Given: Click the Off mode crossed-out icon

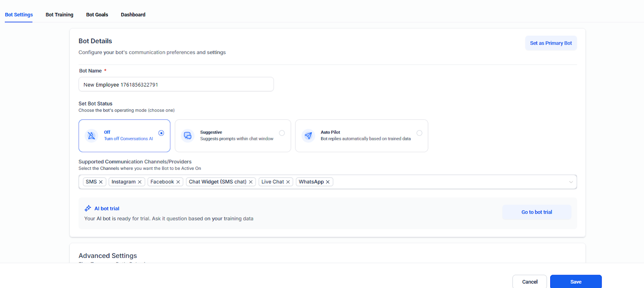Looking at the screenshot, I should (91, 136).
